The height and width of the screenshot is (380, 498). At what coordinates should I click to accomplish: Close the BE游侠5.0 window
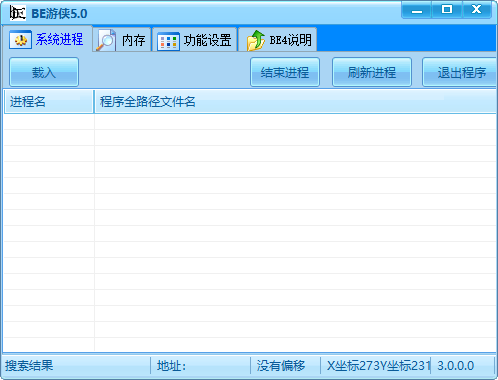(477, 10)
